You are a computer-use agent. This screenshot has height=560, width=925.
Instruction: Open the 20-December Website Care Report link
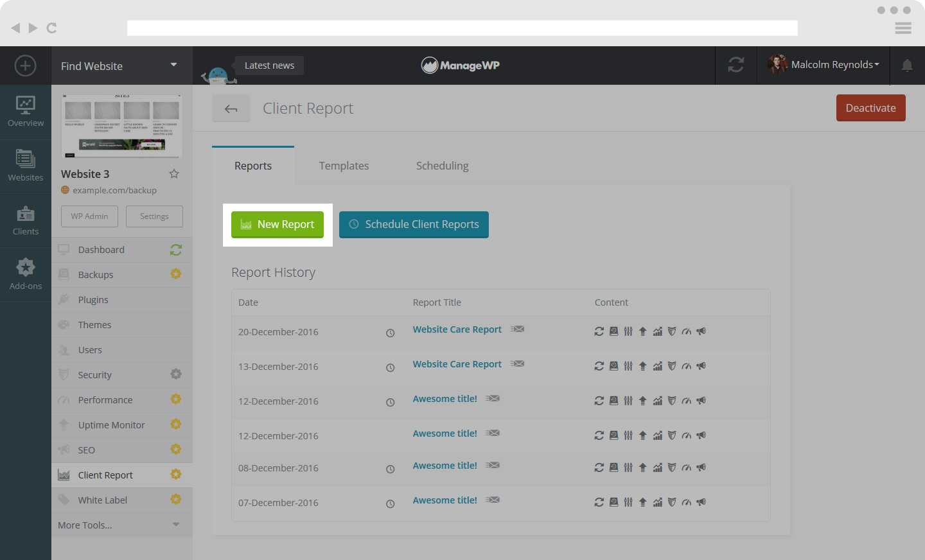pos(457,329)
